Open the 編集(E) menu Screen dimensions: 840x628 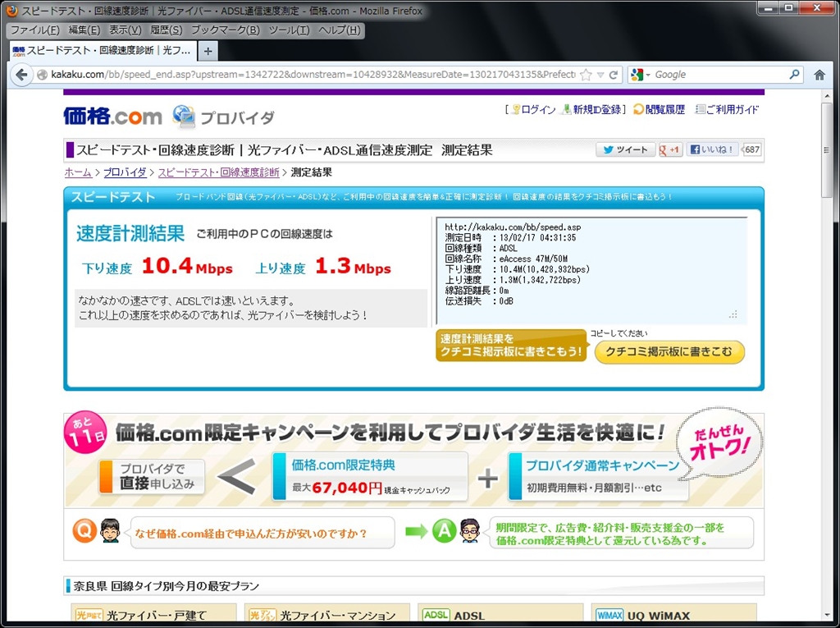pyautogui.click(x=84, y=30)
